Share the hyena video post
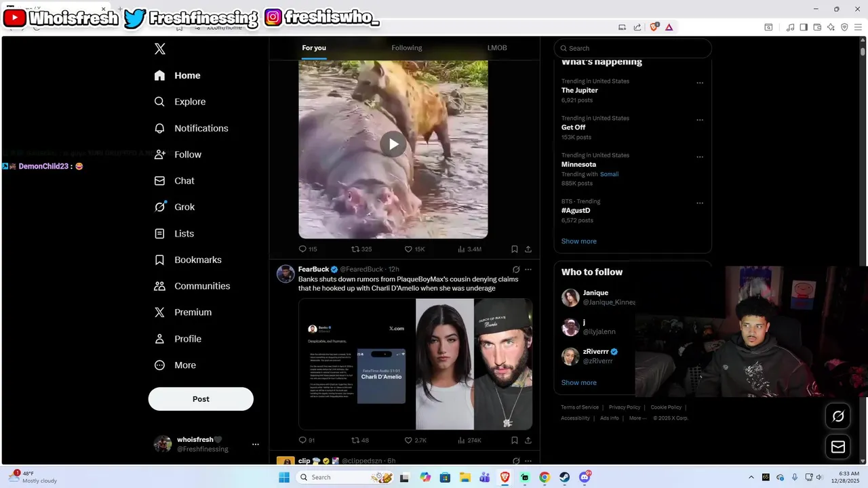 pyautogui.click(x=528, y=249)
